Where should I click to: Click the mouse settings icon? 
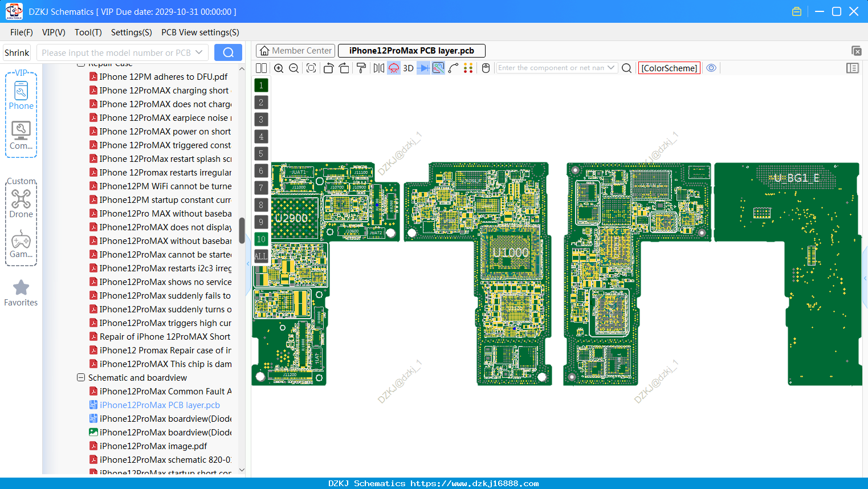point(486,68)
